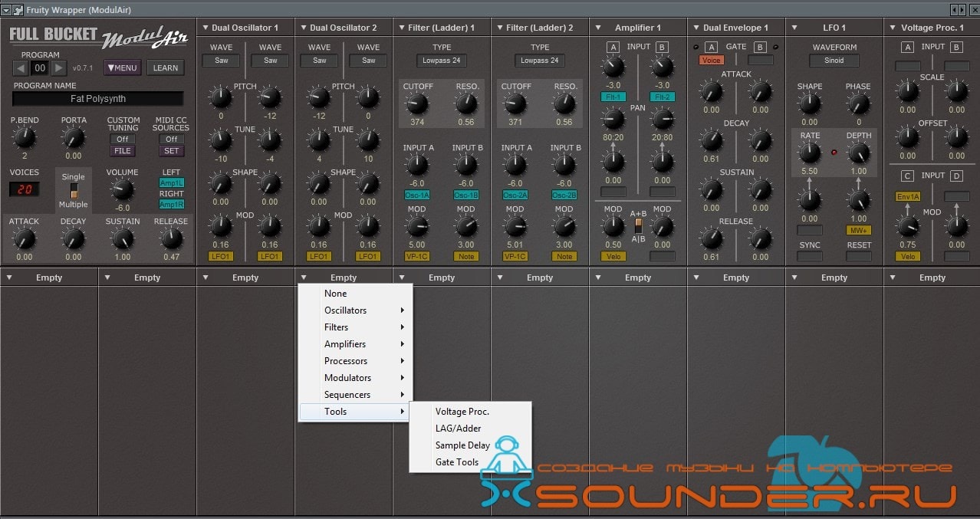Click the PORTA knob

[74, 138]
